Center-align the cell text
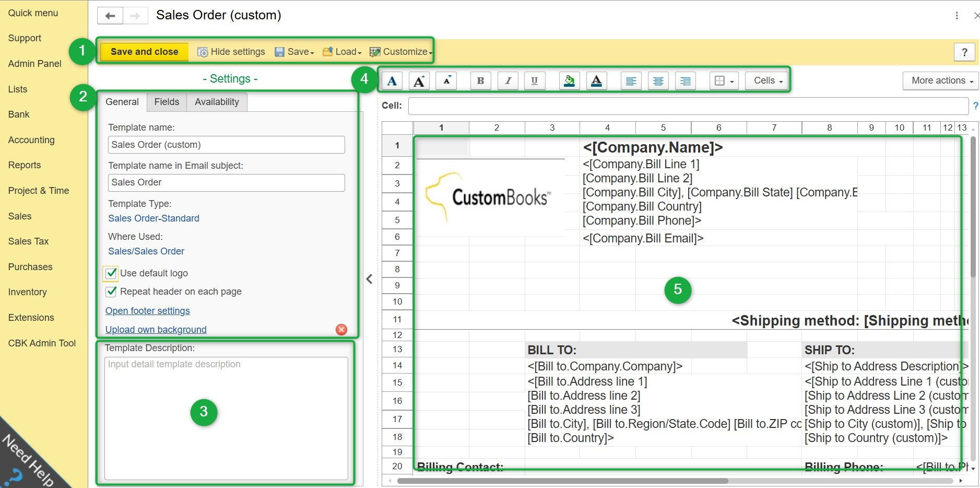Image resolution: width=980 pixels, height=488 pixels. [658, 81]
